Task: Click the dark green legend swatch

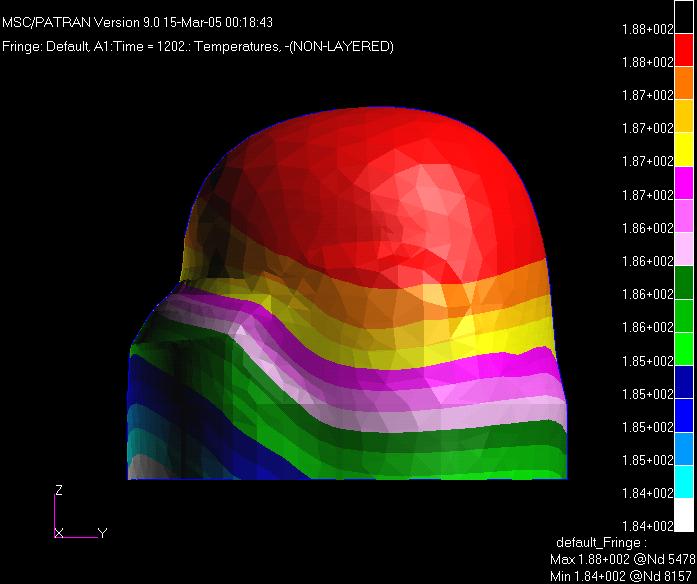Action: [x=684, y=282]
